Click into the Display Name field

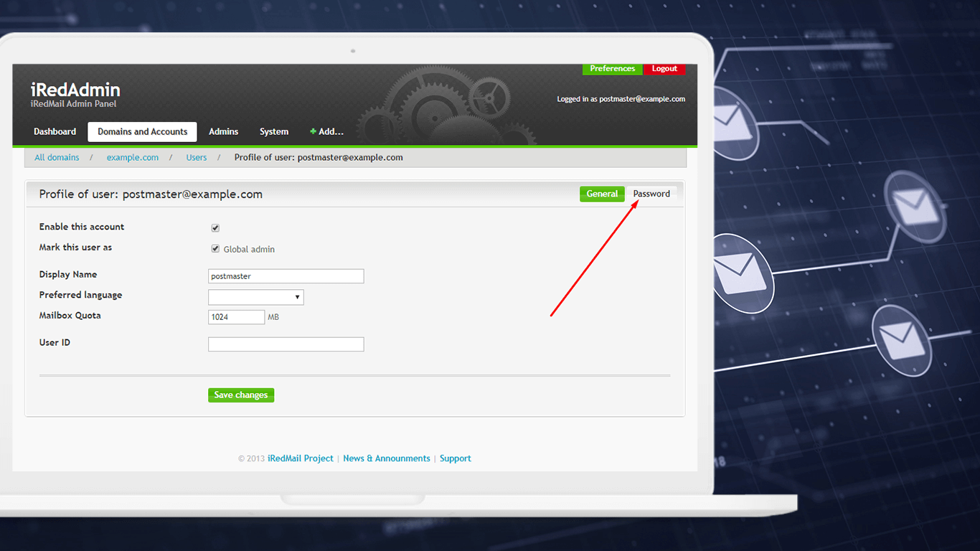pos(286,276)
